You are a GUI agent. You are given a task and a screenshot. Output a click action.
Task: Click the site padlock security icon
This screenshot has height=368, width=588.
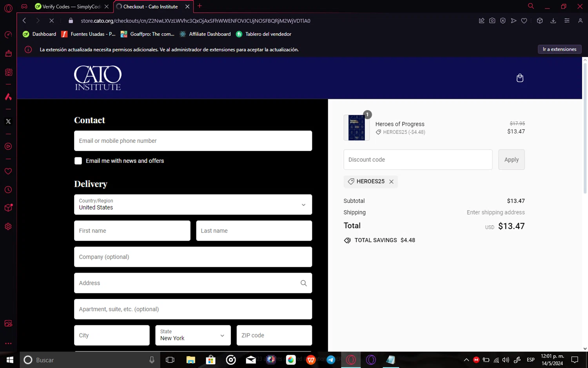click(71, 21)
